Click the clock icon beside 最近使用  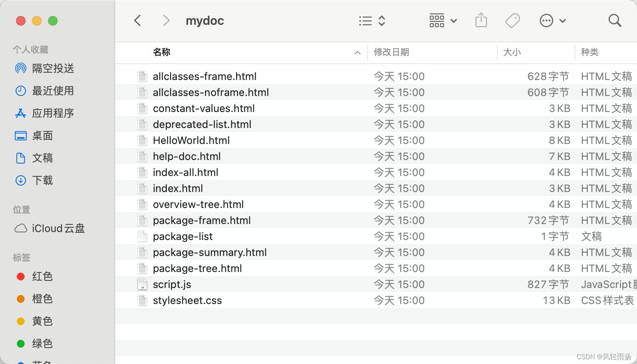[21, 91]
